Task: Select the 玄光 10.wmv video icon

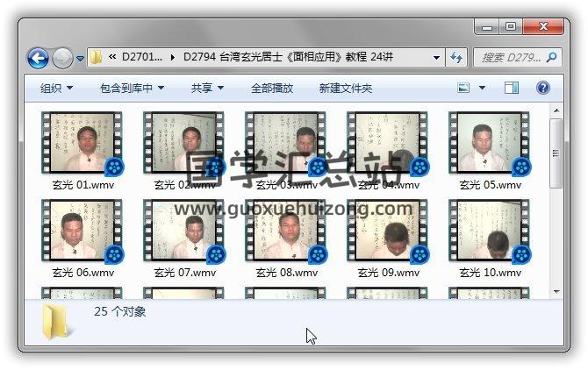Action: 490,231
